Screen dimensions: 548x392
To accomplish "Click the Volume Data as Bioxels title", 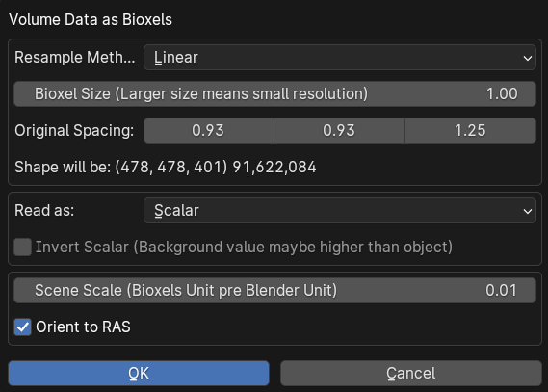I will [91, 20].
